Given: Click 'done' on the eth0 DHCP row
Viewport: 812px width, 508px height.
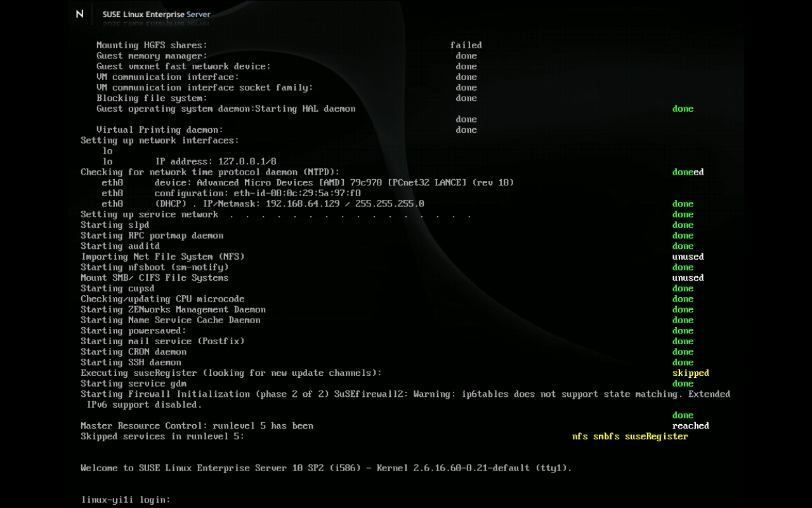Looking at the screenshot, I should [683, 204].
